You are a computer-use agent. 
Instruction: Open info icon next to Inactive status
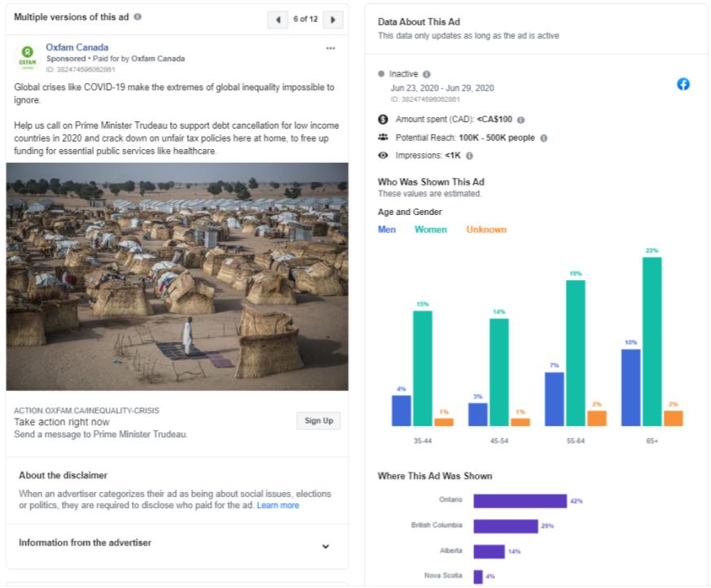426,74
